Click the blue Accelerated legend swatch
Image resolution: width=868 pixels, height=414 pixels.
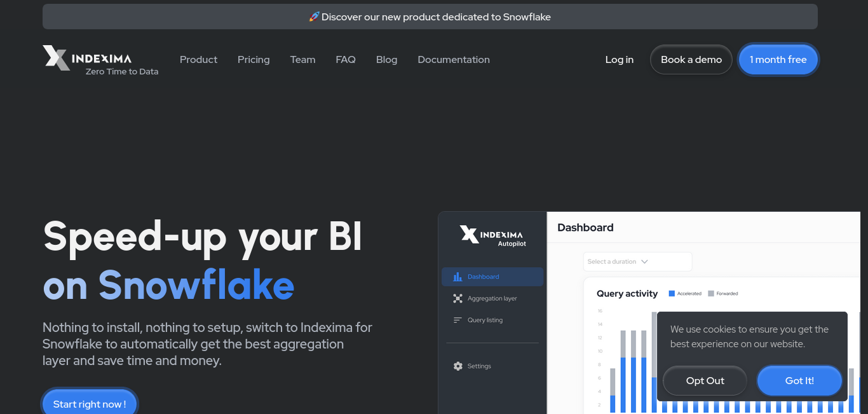[672, 293]
